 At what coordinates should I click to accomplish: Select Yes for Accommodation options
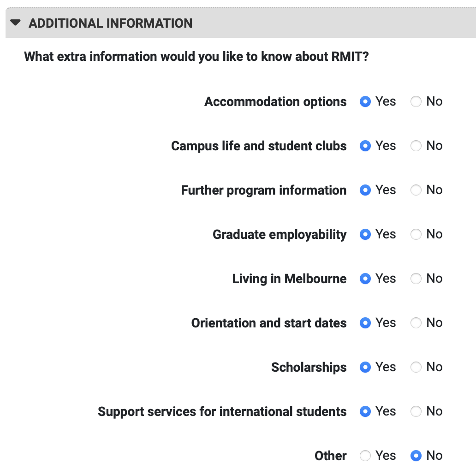[x=365, y=101]
